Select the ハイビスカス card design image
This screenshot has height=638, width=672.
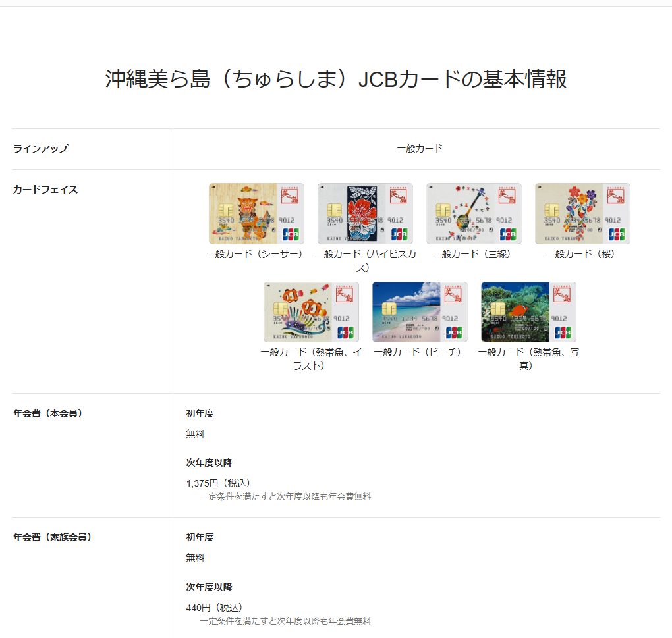[x=365, y=214]
